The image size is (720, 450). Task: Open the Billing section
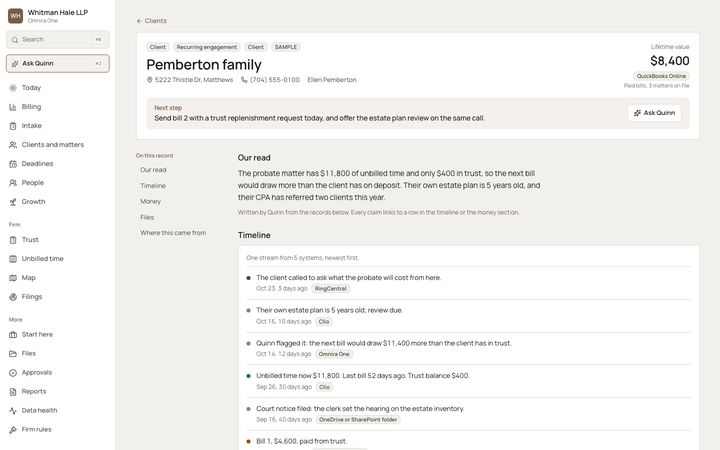(57, 107)
